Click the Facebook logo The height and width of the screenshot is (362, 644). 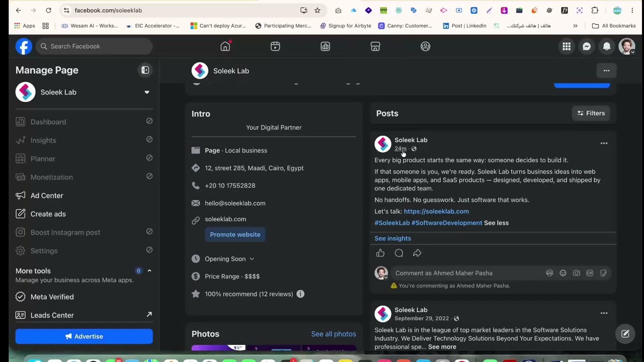[x=24, y=46]
